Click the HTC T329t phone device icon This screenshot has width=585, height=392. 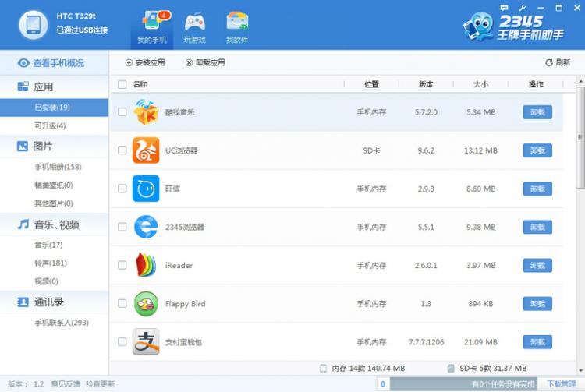(x=34, y=25)
